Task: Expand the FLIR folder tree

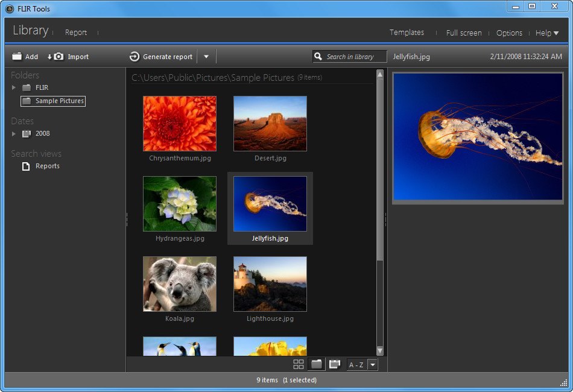Action: click(13, 87)
